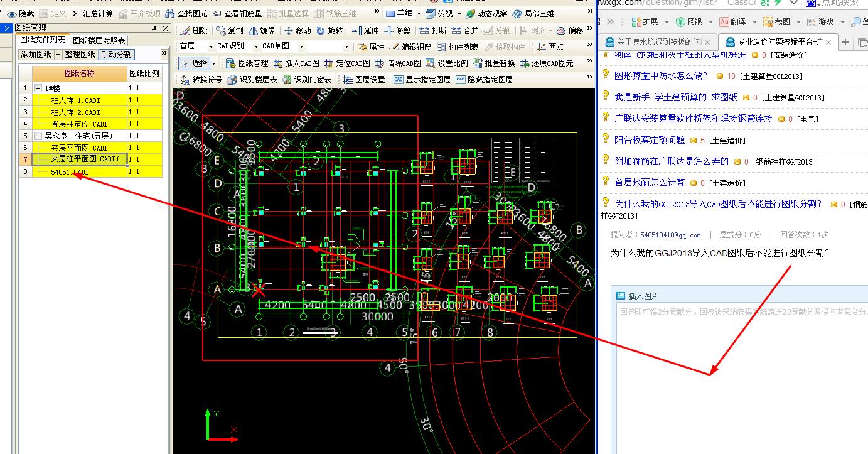
Task: Open link 图形算量中防水怎么做?
Action: pyautogui.click(x=661, y=76)
